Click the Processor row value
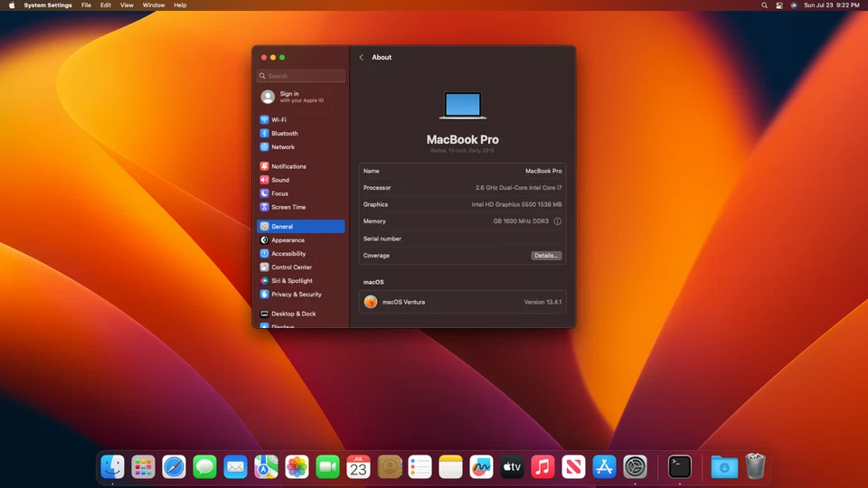The image size is (868, 488). (518, 188)
